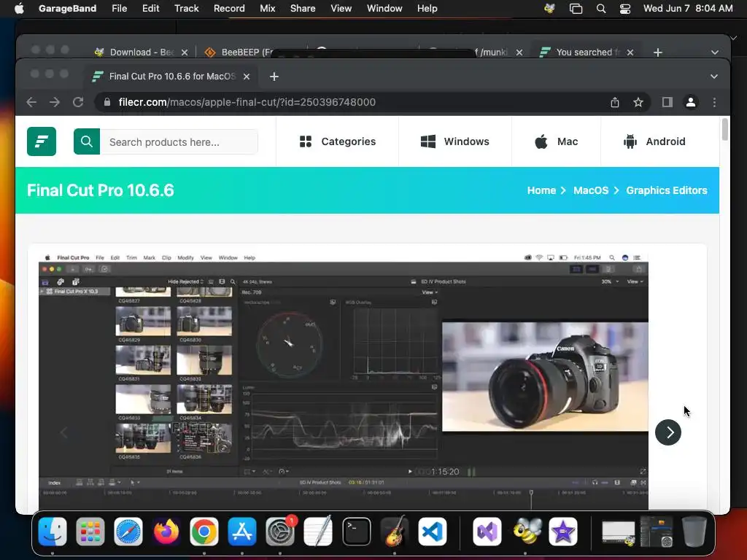This screenshot has height=560, width=747.
Task: Bookmark this page with the star icon
Action: [x=638, y=102]
